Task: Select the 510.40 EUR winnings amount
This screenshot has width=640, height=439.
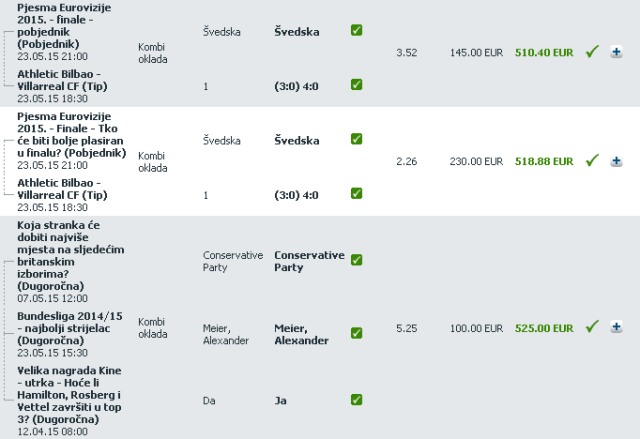Action: coord(544,53)
